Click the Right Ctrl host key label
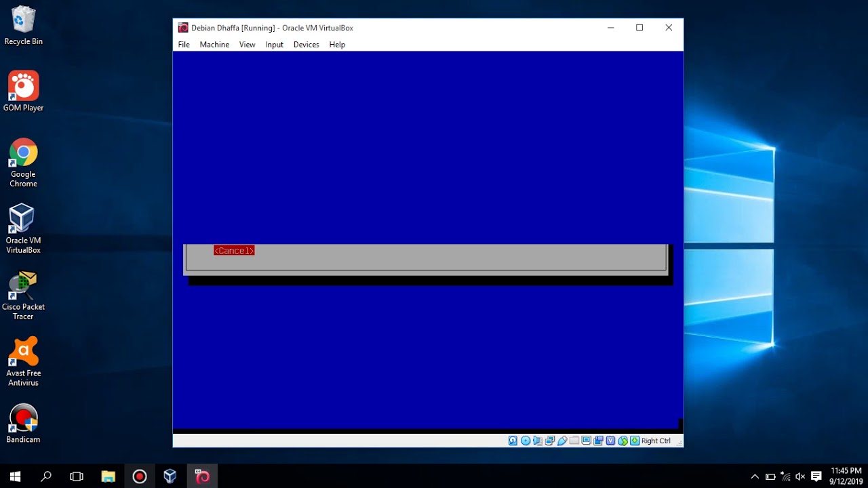Image resolution: width=868 pixels, height=488 pixels. [x=656, y=441]
